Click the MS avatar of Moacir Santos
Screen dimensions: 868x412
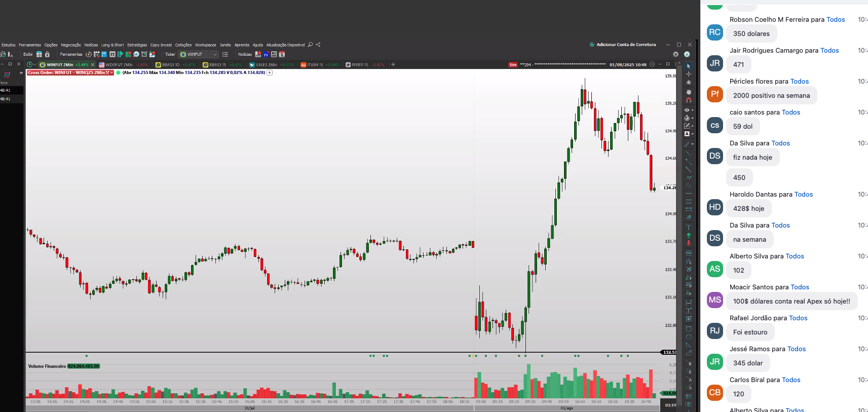[x=715, y=300]
